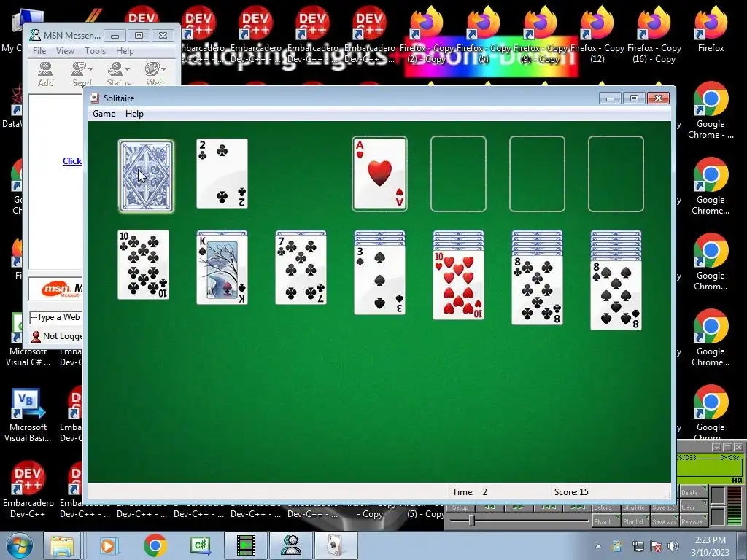Click the About button in the media player
747x560 pixels.
click(605, 522)
